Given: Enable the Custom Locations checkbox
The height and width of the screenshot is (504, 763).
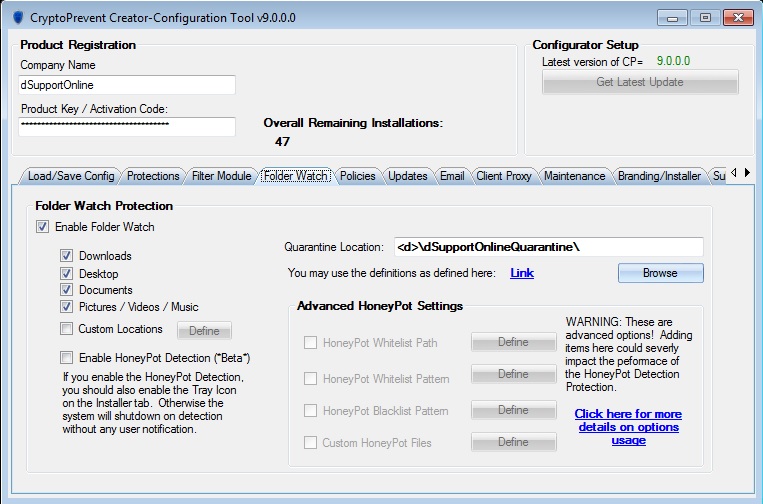Looking at the screenshot, I should pyautogui.click(x=66, y=329).
